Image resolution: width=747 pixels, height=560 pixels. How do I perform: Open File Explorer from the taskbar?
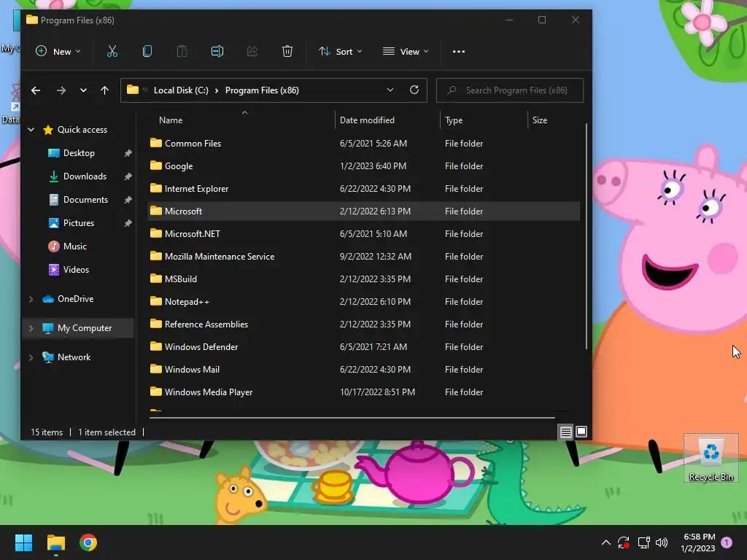point(55,542)
